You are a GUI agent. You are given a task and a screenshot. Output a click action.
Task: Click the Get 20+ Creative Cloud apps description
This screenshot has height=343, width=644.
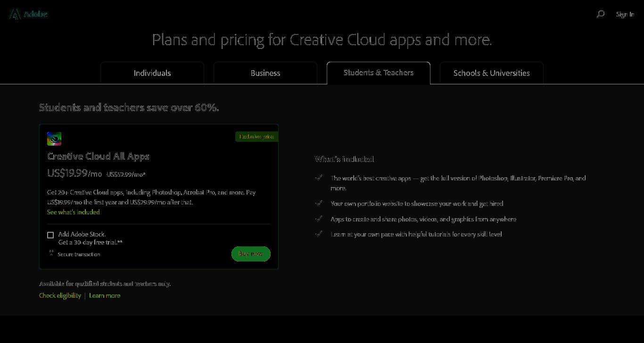[151, 197]
